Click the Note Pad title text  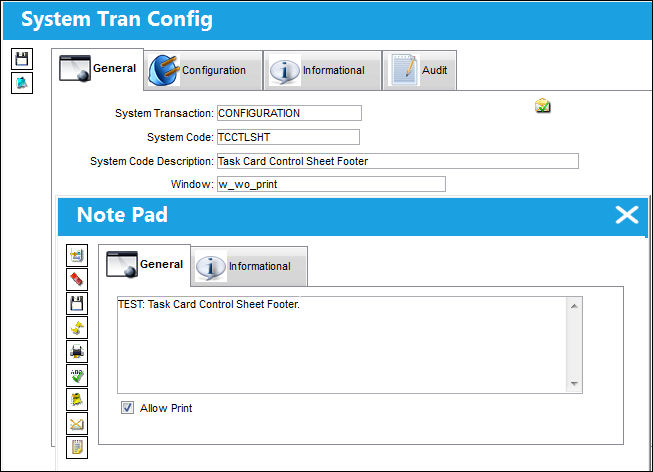tap(122, 215)
